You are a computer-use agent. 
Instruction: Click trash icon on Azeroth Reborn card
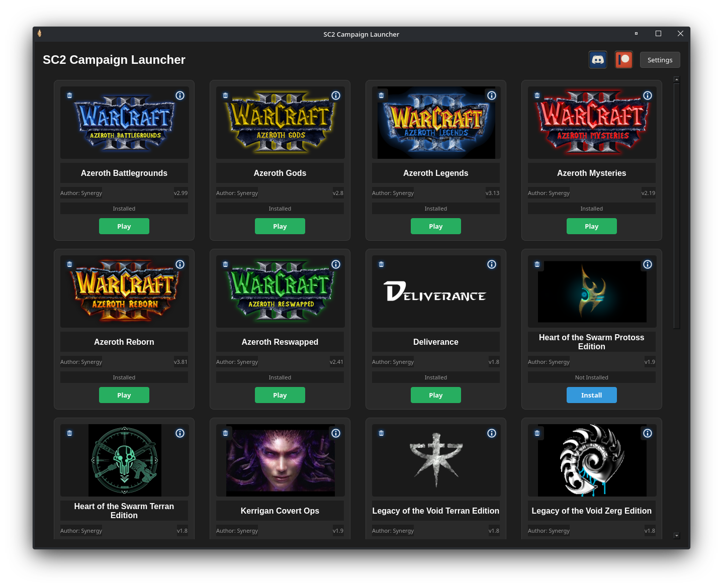point(70,264)
